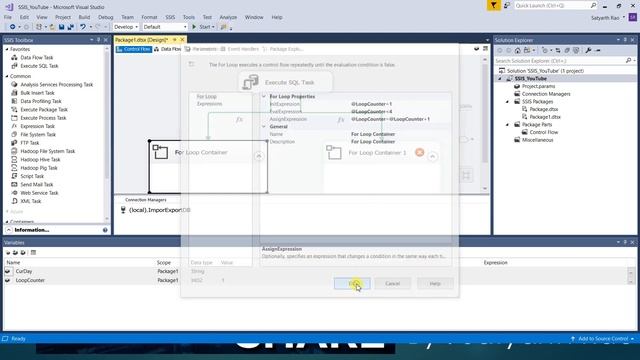The image size is (640, 360).
Task: Click the toolbox Information help icon
Action: (105, 230)
